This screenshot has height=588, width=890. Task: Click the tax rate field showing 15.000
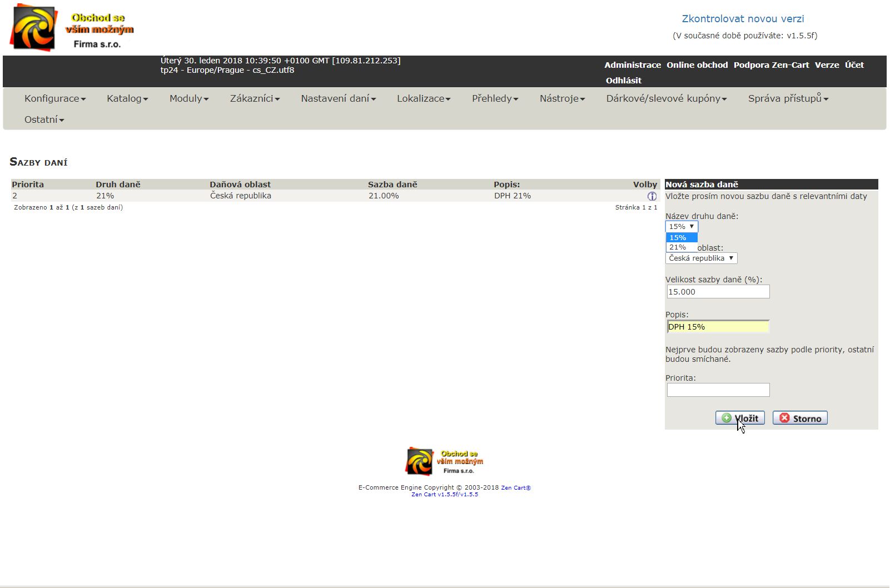coord(718,292)
